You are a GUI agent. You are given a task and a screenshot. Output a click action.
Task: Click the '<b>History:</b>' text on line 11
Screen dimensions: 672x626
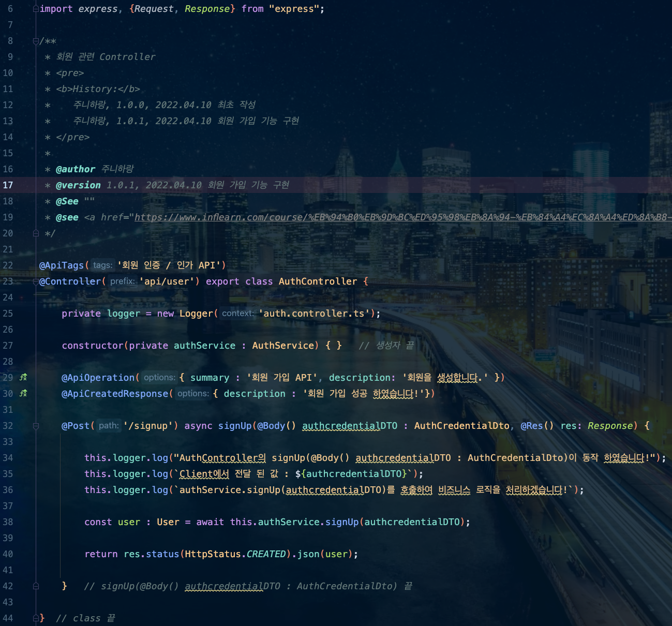tap(98, 89)
